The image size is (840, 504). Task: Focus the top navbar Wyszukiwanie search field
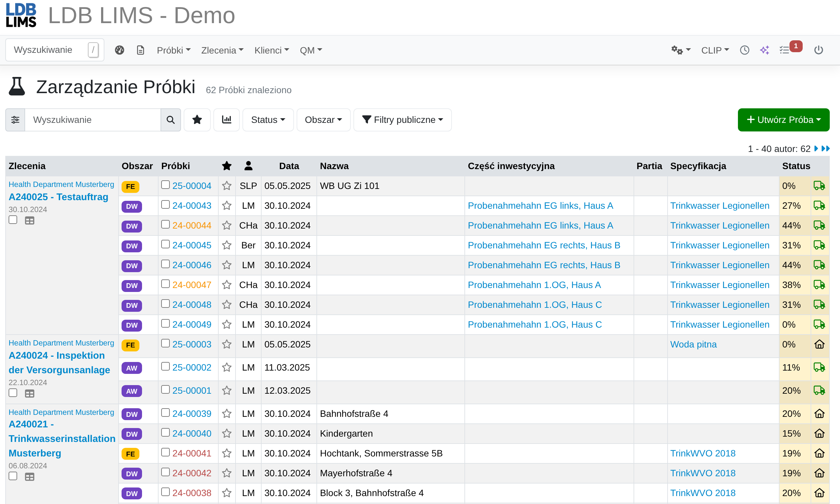[x=55, y=50]
